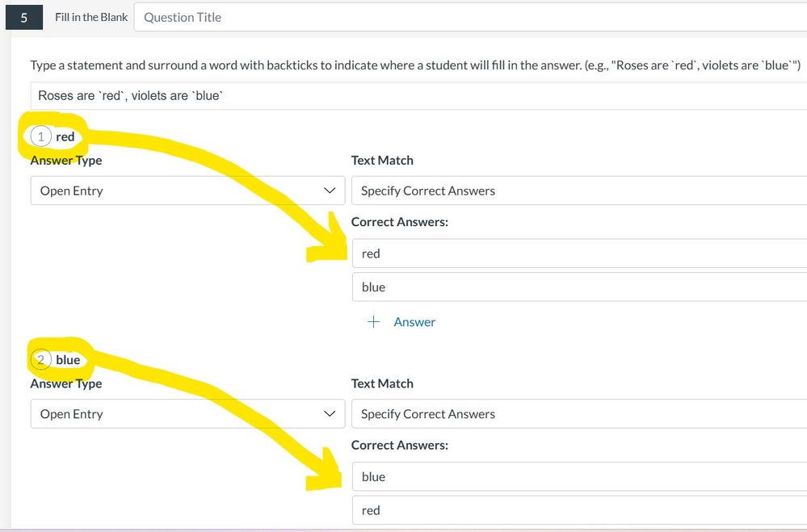Click second blank's 'blue' correct answer field
This screenshot has height=532, width=807.
(x=578, y=476)
